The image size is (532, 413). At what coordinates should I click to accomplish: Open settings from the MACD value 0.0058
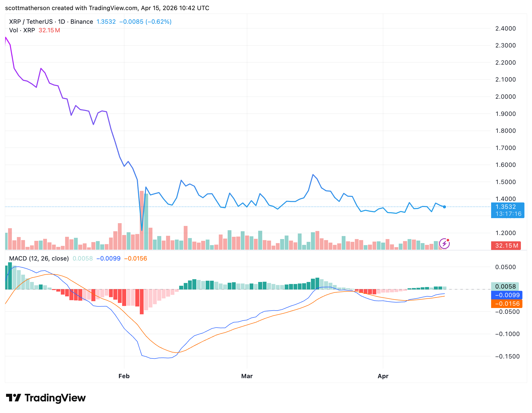[83, 259]
